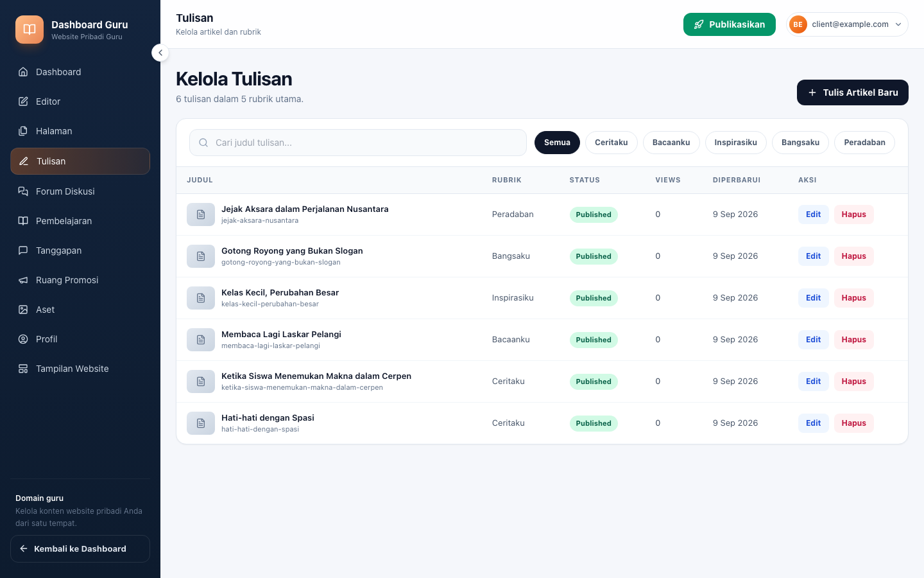Click the document icon beside Kelas Kecil article
The height and width of the screenshot is (578, 924).
pos(201,298)
